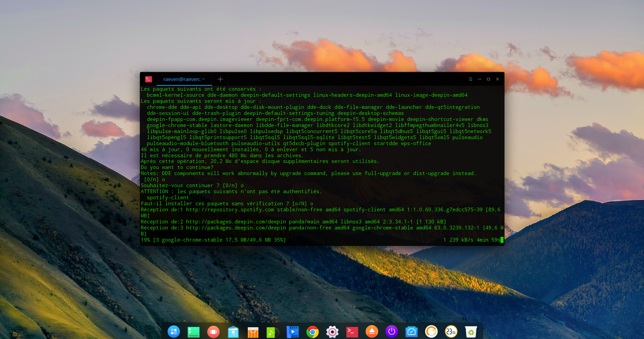The height and width of the screenshot is (339, 644).
Task: Click 'Il est nécessaire de prendre 480 Mo' line
Action: (222, 156)
